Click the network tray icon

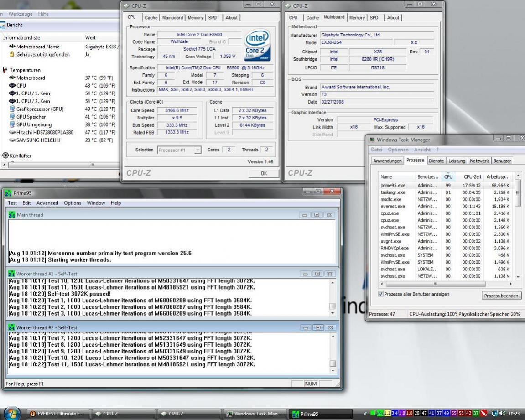click(x=494, y=413)
